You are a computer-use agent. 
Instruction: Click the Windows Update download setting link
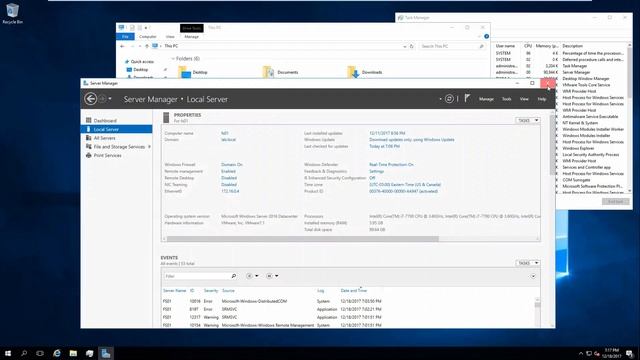pos(412,140)
